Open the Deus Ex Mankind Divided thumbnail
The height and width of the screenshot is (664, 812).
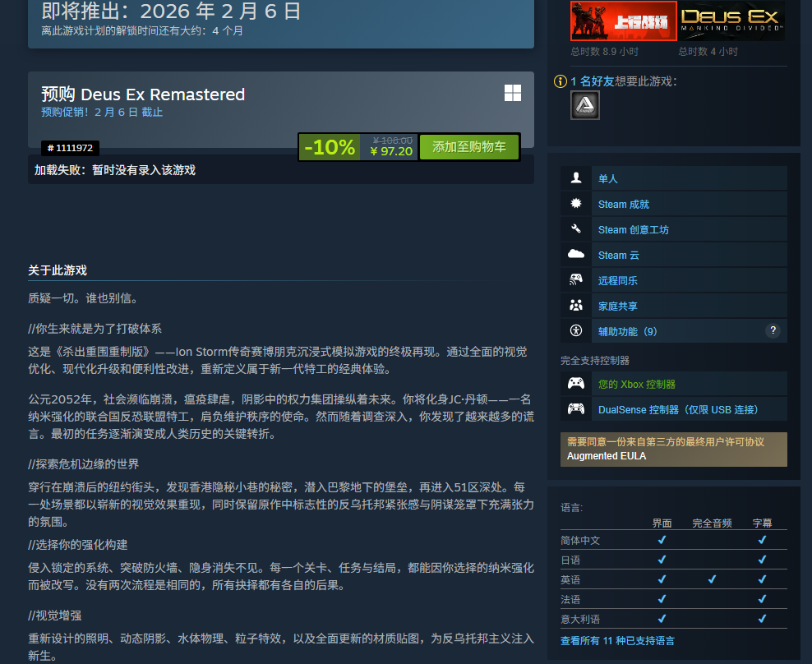click(731, 21)
